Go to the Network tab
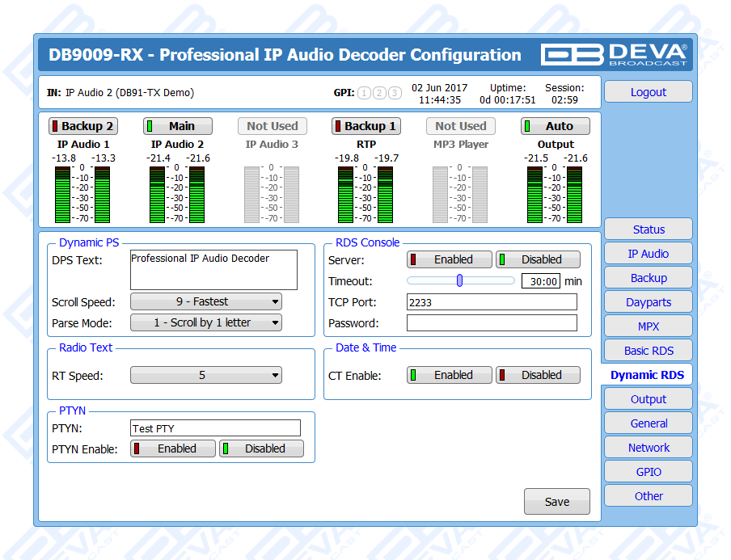The width and height of the screenshot is (731, 560). click(648, 448)
